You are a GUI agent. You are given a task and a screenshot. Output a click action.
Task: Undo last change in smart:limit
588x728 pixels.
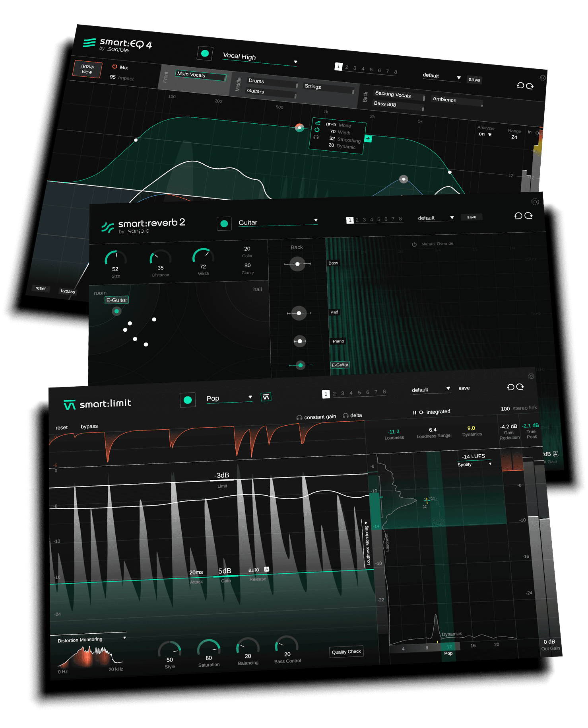tap(510, 387)
